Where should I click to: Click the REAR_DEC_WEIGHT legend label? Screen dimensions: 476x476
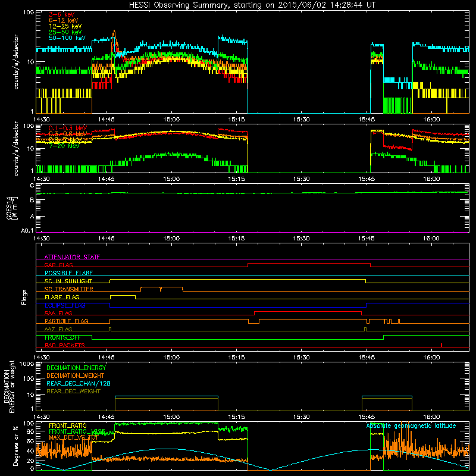coord(73,392)
